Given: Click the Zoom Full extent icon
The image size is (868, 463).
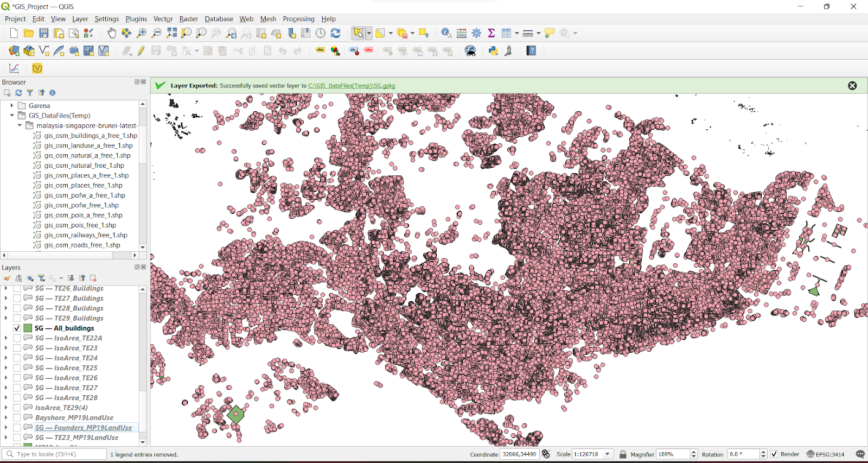Looking at the screenshot, I should pyautogui.click(x=171, y=33).
